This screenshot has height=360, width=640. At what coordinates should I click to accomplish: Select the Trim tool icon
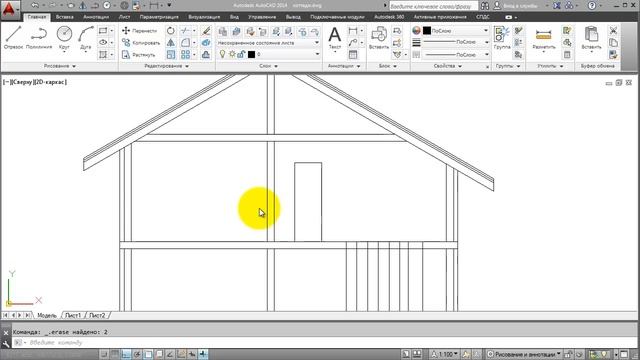185,31
